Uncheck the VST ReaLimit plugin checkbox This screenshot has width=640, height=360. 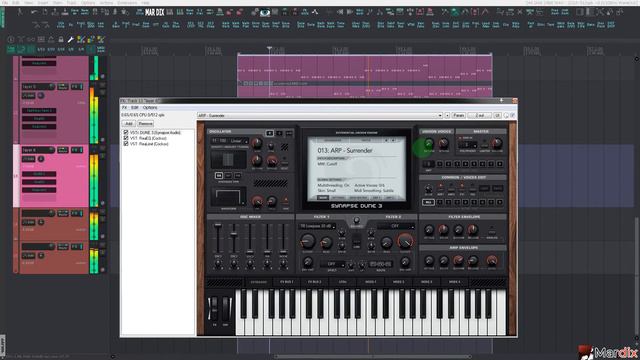[126, 144]
